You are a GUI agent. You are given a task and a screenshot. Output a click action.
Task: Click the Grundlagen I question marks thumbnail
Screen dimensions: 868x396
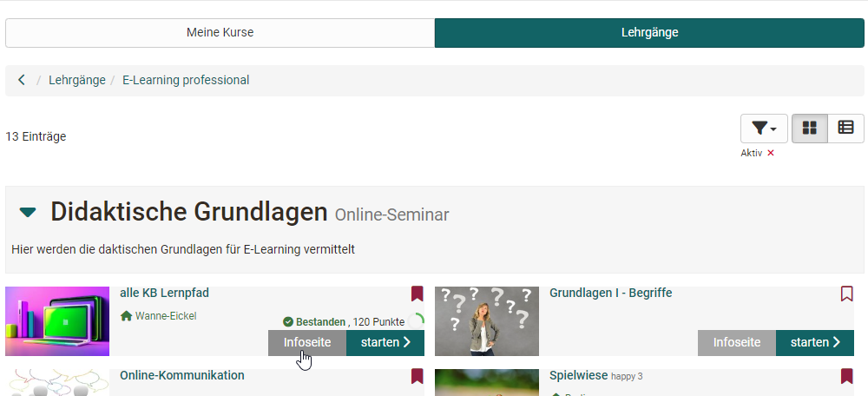pyautogui.click(x=487, y=321)
